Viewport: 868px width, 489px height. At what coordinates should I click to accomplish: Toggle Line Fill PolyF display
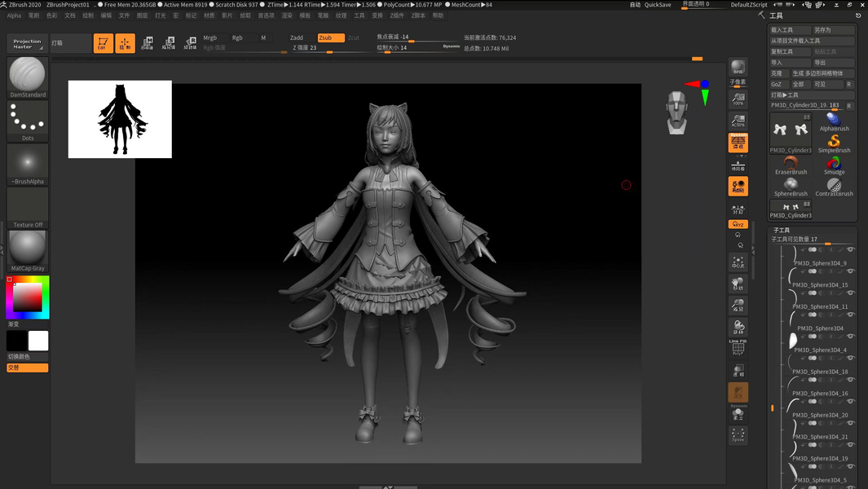point(738,348)
